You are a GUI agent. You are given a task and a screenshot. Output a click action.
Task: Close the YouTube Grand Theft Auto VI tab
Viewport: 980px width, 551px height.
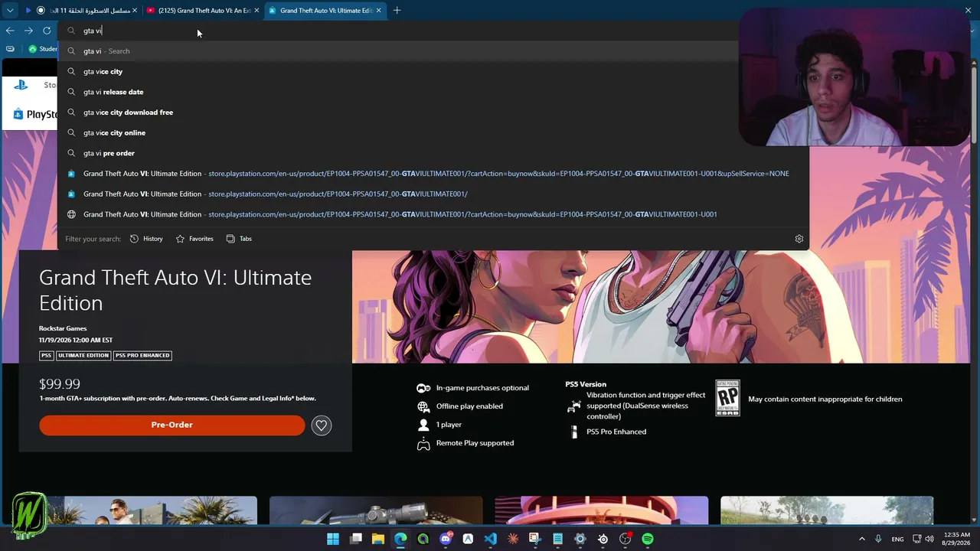[256, 11]
